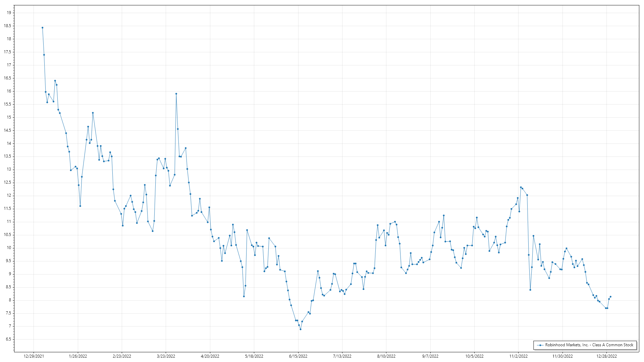Click the 10/5/2022 date axis label
644x362 pixels.
click(x=474, y=356)
